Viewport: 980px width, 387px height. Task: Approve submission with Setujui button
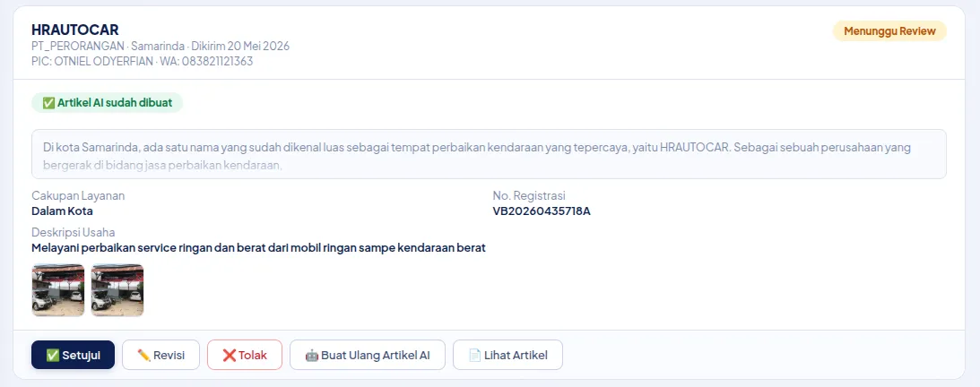[74, 355]
